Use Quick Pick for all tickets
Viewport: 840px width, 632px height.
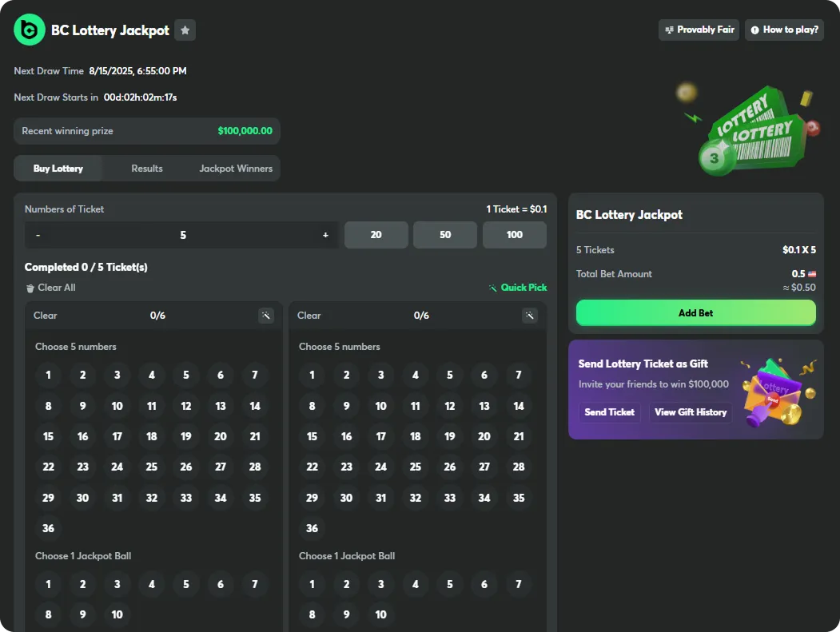point(517,288)
